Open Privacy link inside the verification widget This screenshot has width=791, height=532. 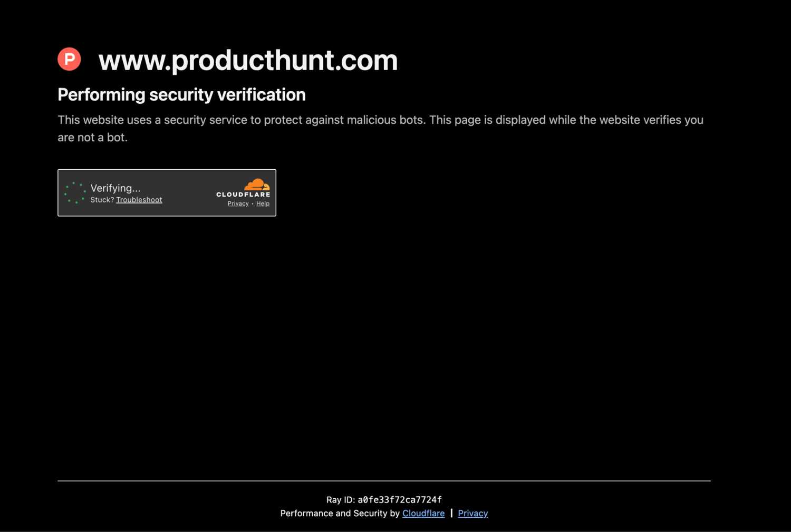[238, 204]
